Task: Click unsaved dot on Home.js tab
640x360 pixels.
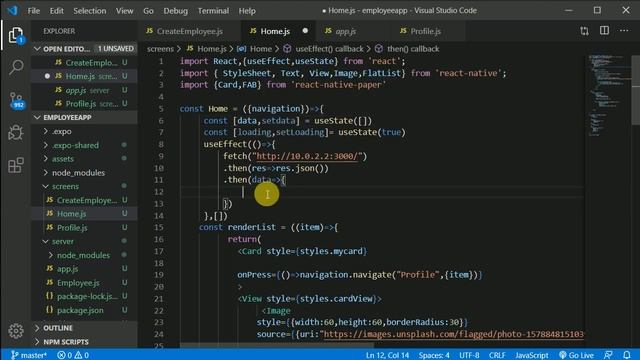Action: tap(305, 31)
